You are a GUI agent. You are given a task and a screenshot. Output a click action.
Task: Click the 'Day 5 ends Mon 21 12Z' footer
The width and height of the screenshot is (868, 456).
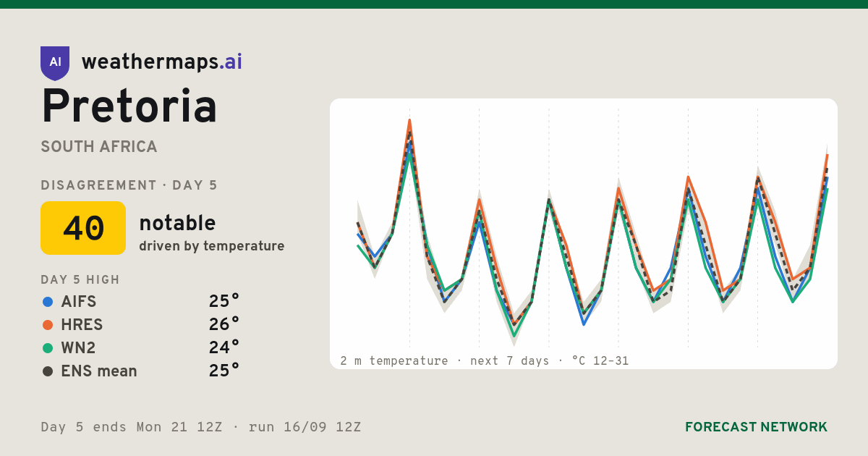132,427
